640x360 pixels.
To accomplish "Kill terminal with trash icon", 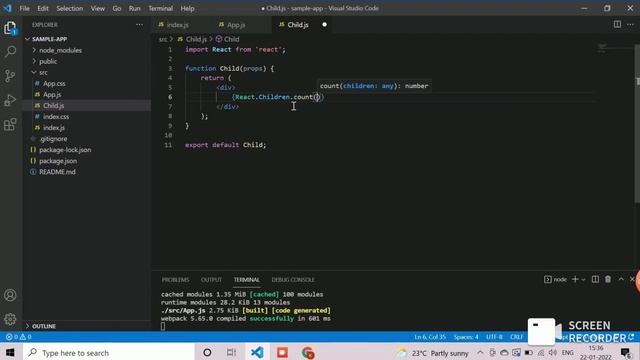I will [x=608, y=279].
